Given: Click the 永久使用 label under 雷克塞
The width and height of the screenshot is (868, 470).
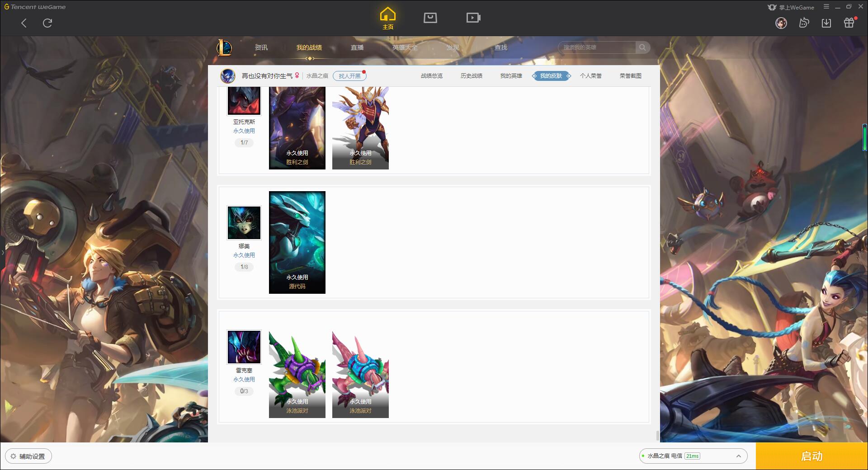Looking at the screenshot, I should tap(244, 380).
